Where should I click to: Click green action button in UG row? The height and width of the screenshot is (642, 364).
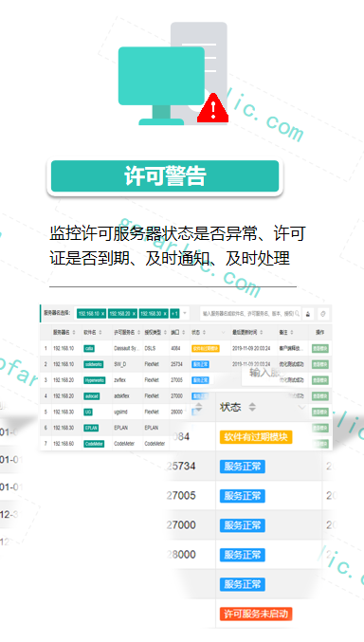tap(319, 413)
